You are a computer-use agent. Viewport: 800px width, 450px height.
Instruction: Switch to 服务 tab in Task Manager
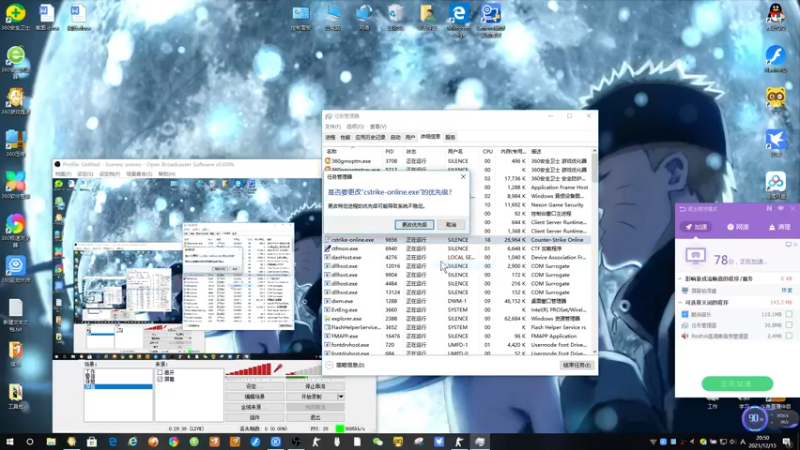click(x=450, y=137)
